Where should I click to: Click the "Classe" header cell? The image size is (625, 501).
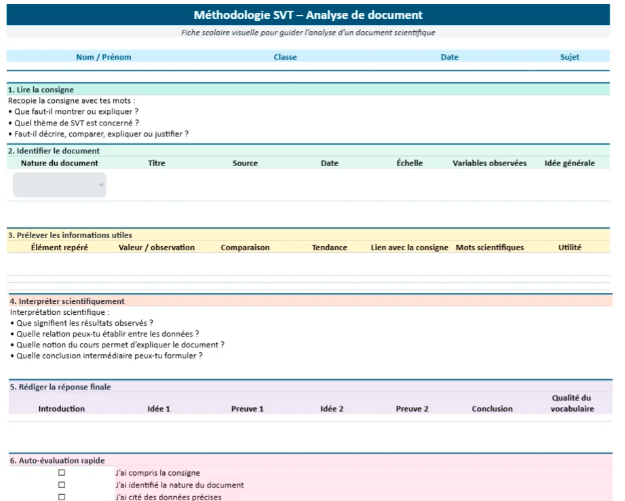(285, 57)
